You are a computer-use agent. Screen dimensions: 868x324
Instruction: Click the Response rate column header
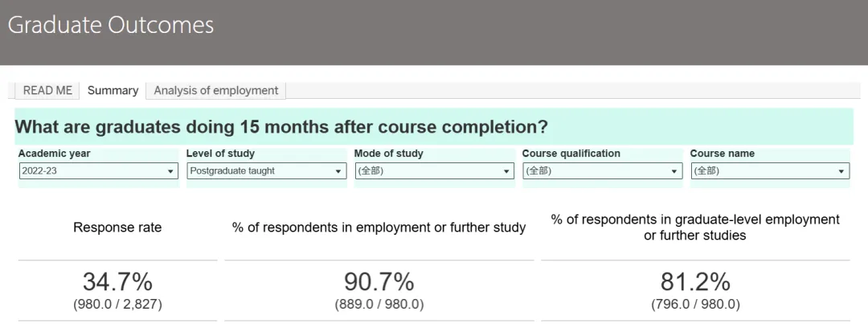pyautogui.click(x=117, y=228)
